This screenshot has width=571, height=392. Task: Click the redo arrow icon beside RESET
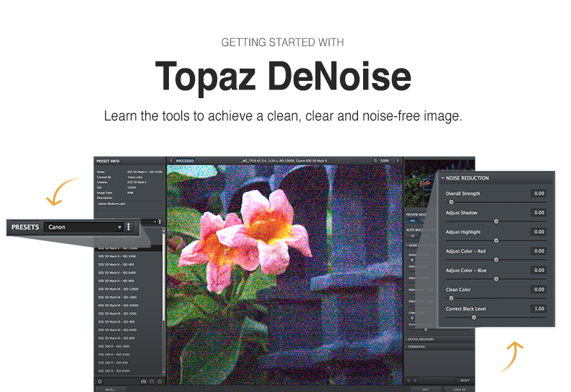(x=415, y=380)
